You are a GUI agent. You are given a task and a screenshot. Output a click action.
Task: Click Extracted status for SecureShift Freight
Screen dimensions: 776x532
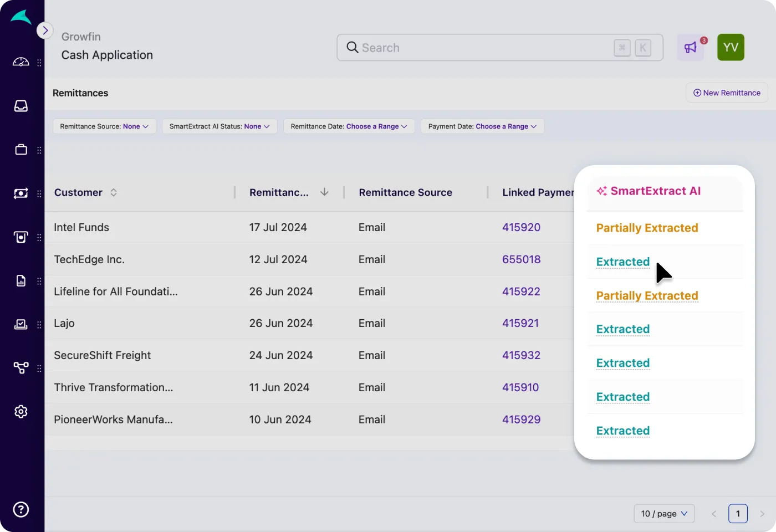(x=622, y=363)
